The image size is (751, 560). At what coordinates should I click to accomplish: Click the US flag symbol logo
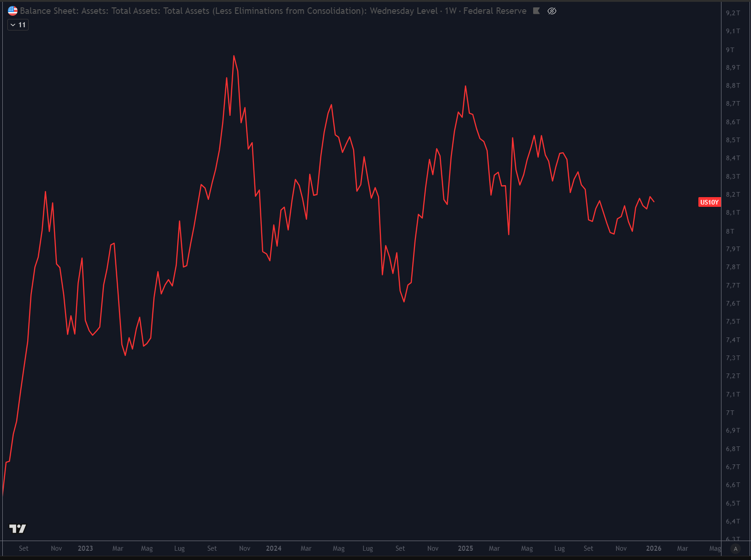tap(13, 11)
